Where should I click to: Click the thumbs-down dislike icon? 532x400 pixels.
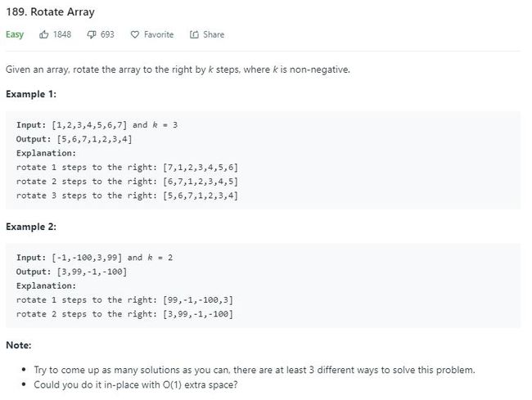click(x=92, y=34)
